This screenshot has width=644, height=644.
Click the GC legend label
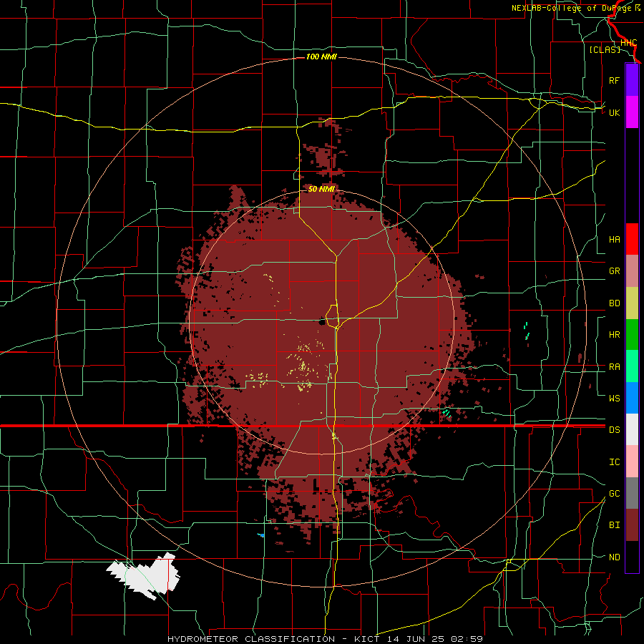click(x=614, y=494)
